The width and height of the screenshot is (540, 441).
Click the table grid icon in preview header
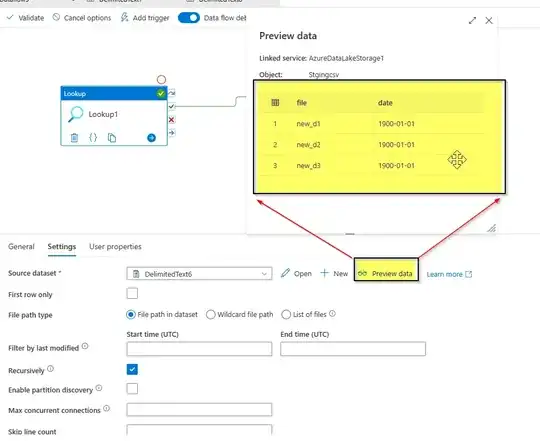point(275,103)
